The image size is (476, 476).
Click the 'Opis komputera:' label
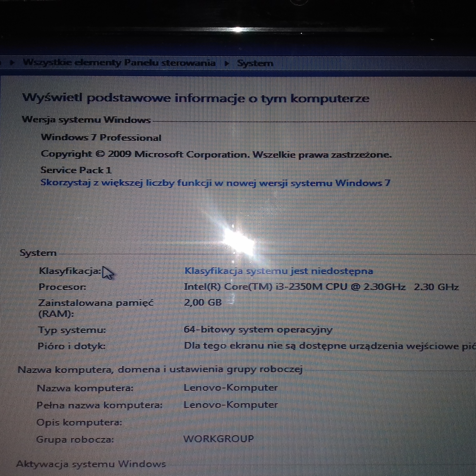pos(79,422)
